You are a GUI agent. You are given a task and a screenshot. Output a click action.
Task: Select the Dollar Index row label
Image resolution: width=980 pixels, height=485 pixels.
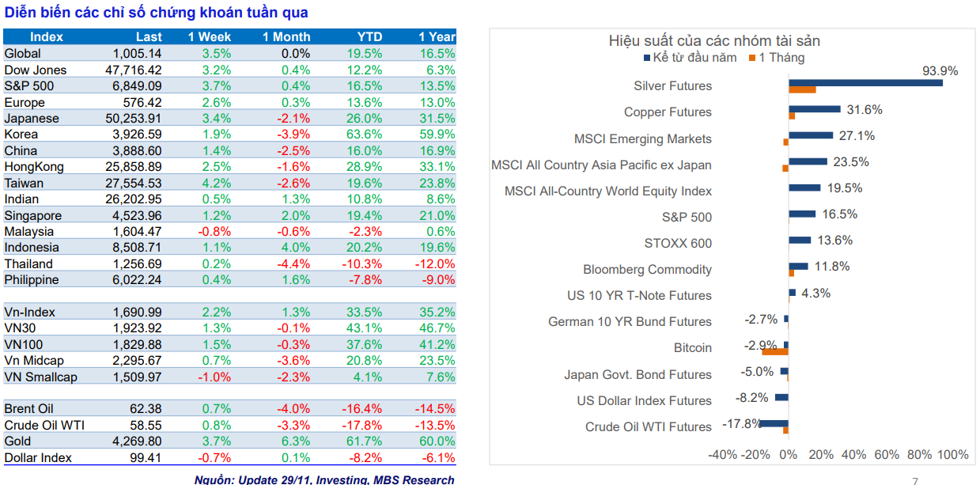tap(38, 457)
